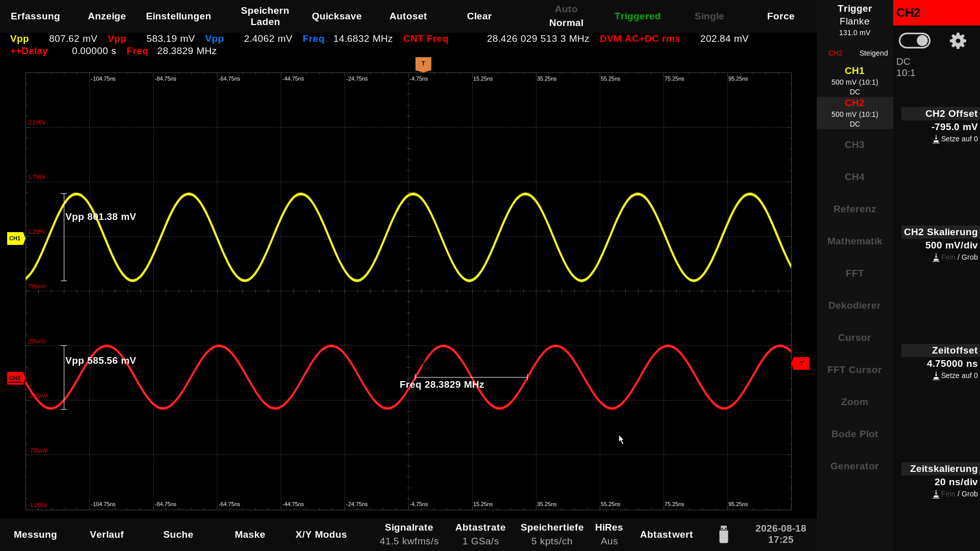Open the Cursor panel

(854, 338)
